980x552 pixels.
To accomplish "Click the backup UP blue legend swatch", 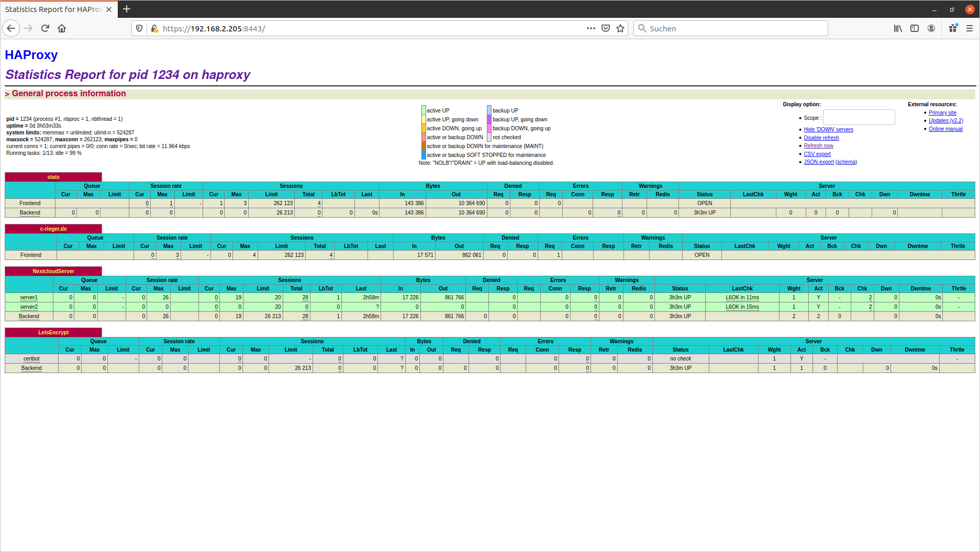I will point(489,110).
